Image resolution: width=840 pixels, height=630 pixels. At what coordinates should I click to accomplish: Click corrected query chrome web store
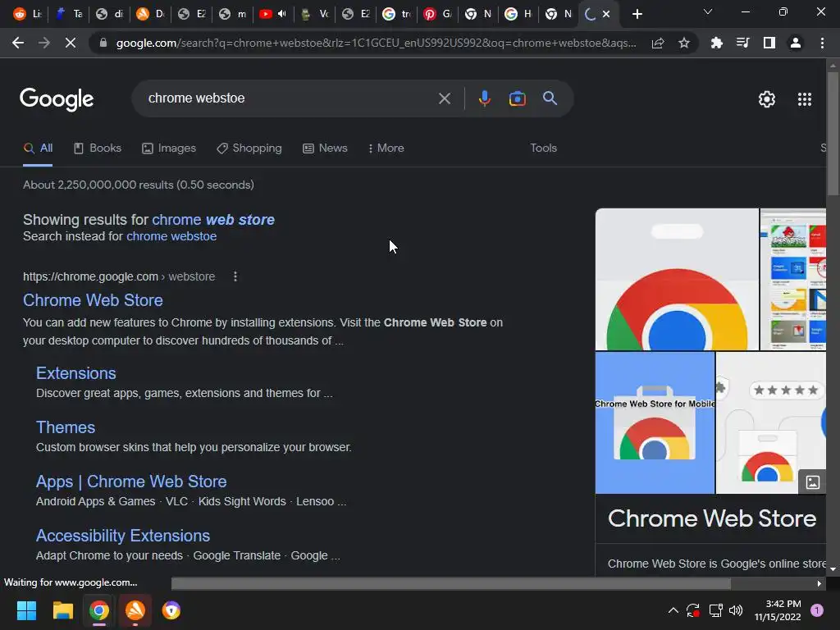tap(213, 220)
